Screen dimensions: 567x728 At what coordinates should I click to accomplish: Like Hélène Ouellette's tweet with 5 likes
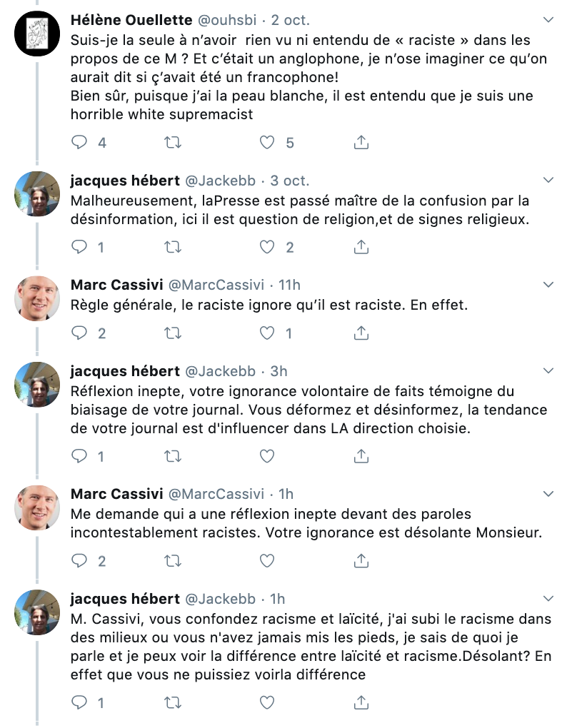267,142
